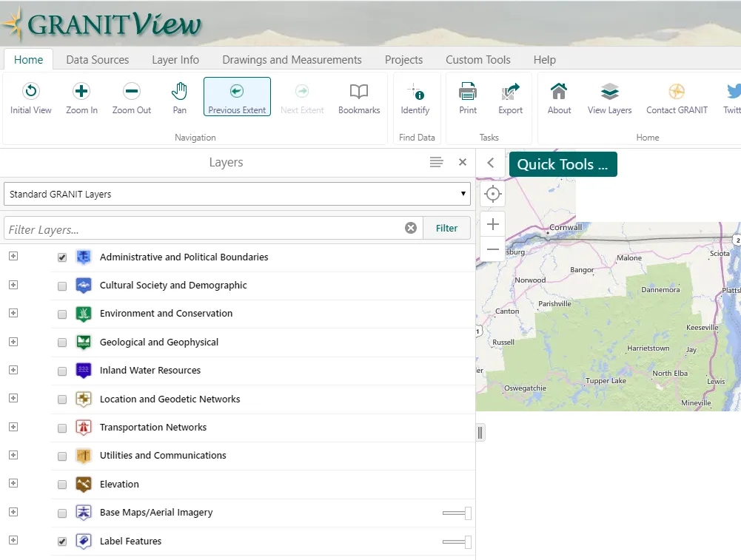Click Utilities and Communications layer name
The image size is (741, 560).
pyautogui.click(x=163, y=456)
